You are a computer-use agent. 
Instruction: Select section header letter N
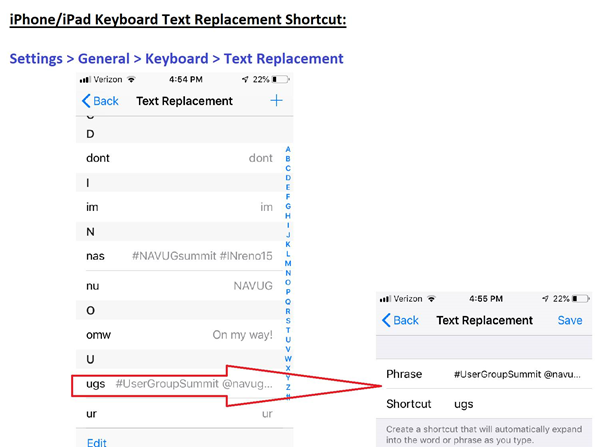(x=90, y=232)
